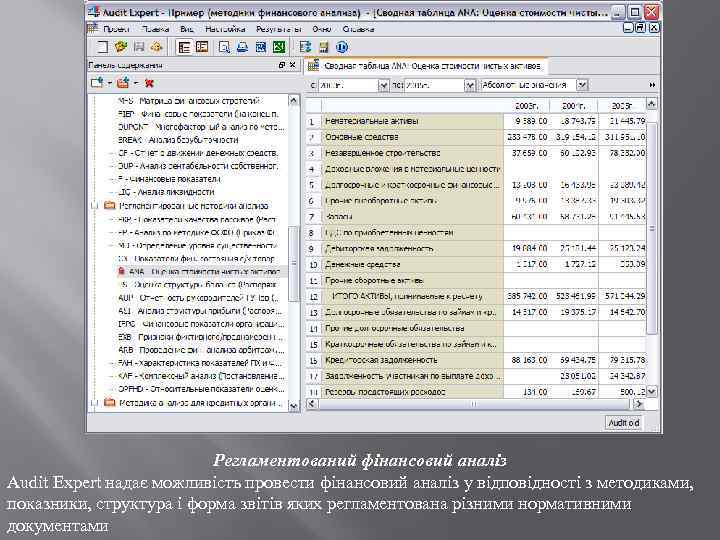Select the OPFHD Относительные показатели tree item
The width and height of the screenshot is (720, 540).
point(201,389)
